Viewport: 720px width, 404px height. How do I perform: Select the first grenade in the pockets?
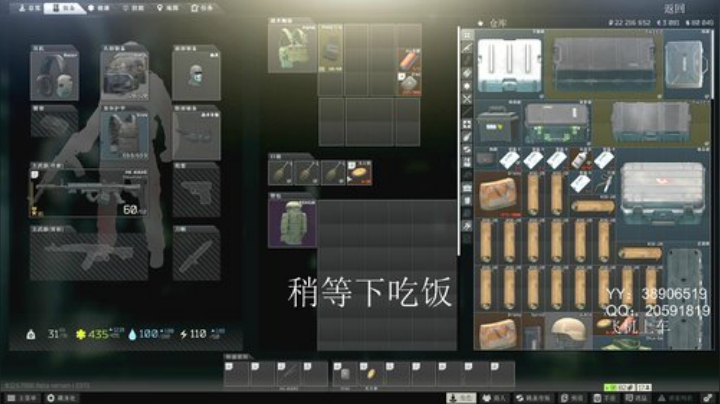[281, 173]
